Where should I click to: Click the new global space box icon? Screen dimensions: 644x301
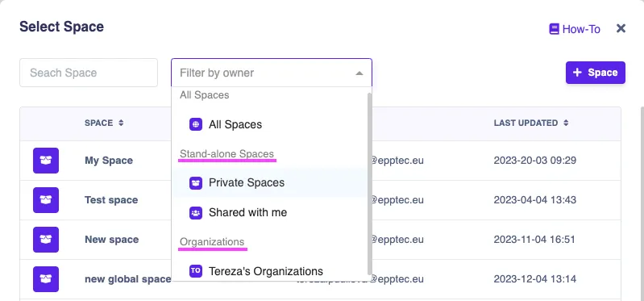pos(46,278)
